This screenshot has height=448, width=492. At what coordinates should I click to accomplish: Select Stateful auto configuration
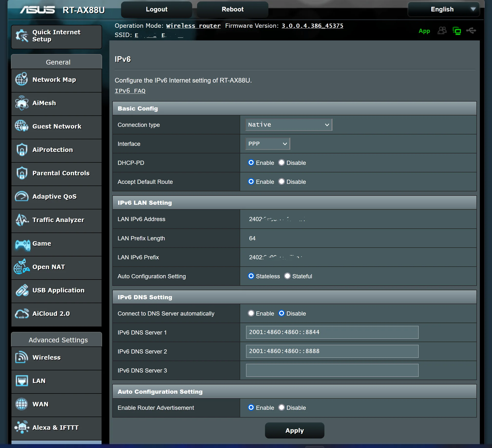coord(287,276)
